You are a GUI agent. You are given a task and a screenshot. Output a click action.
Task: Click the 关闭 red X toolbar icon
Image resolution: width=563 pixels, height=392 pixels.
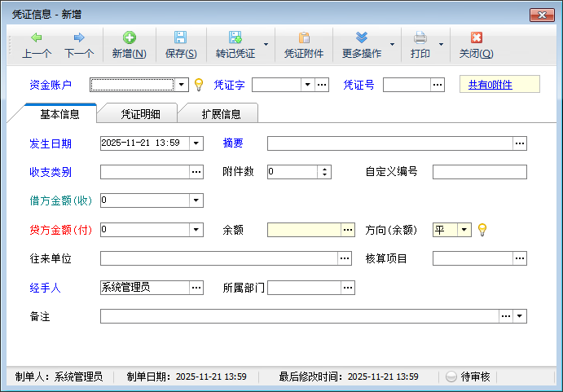[x=476, y=38]
